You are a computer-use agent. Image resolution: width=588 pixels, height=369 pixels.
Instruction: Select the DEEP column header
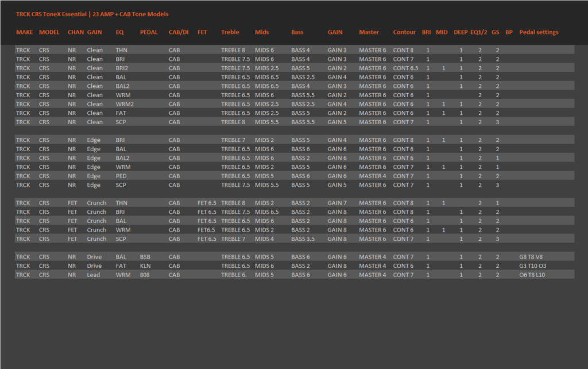coord(461,32)
